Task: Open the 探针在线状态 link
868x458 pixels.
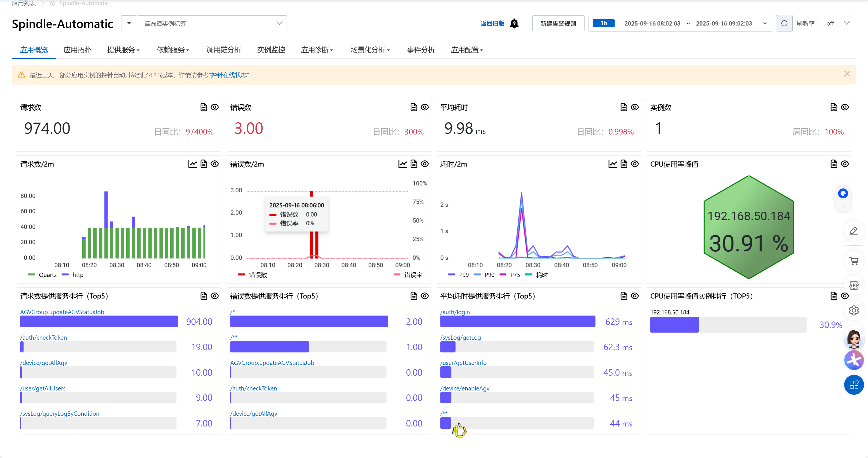Action: (x=229, y=75)
